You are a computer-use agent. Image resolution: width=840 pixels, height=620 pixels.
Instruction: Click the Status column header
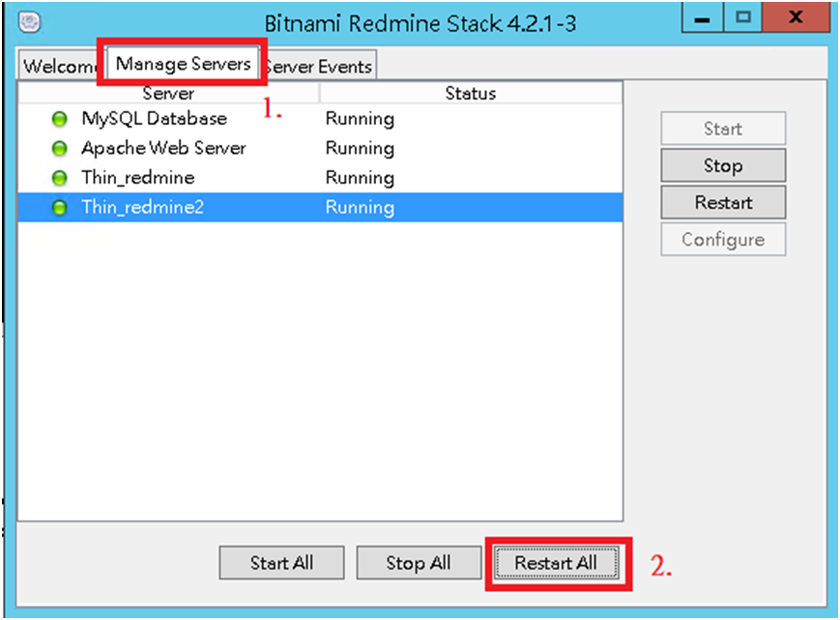(x=471, y=93)
